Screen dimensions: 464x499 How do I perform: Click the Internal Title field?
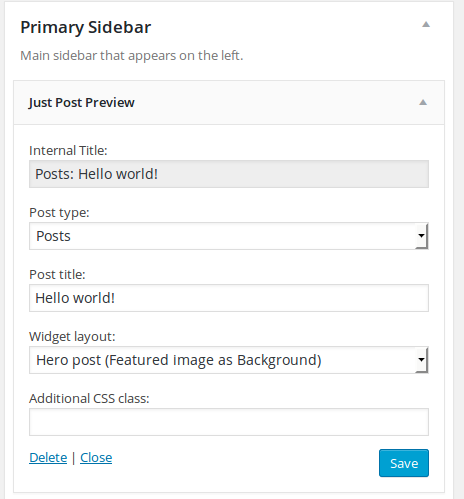click(229, 174)
